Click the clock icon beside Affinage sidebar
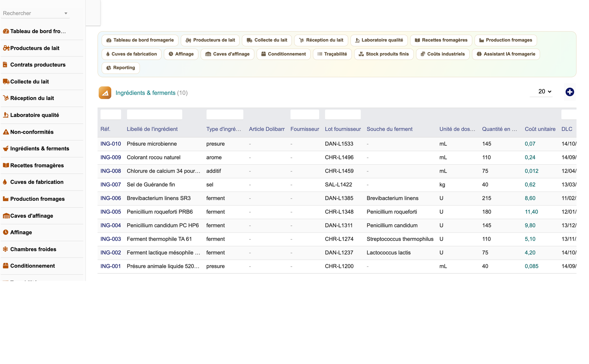 pyautogui.click(x=5, y=232)
